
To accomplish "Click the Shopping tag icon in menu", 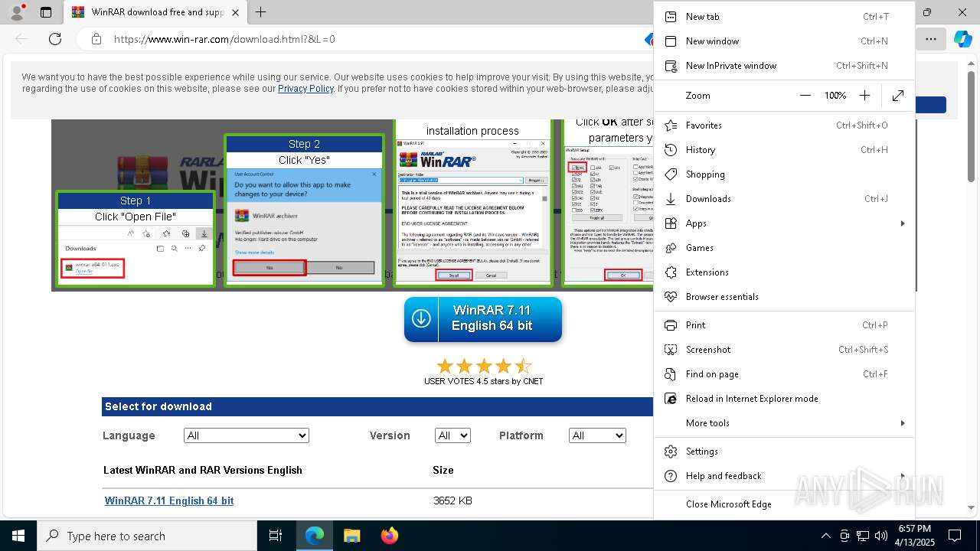I will pyautogui.click(x=671, y=174).
